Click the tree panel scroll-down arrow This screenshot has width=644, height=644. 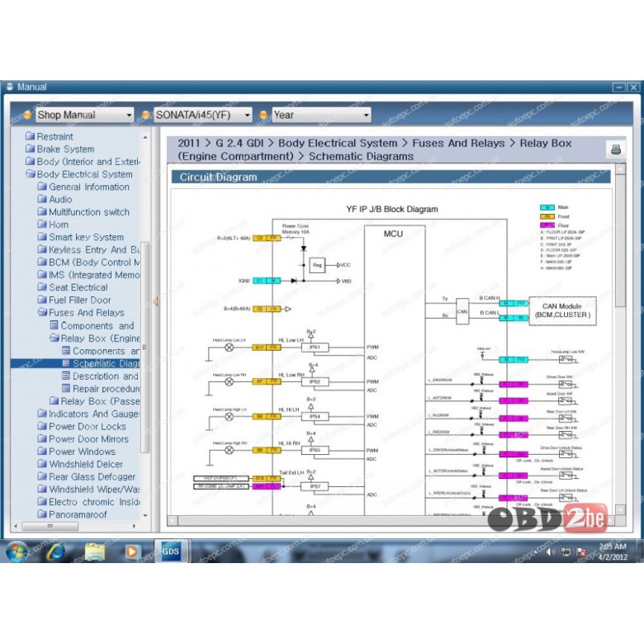click(x=145, y=515)
